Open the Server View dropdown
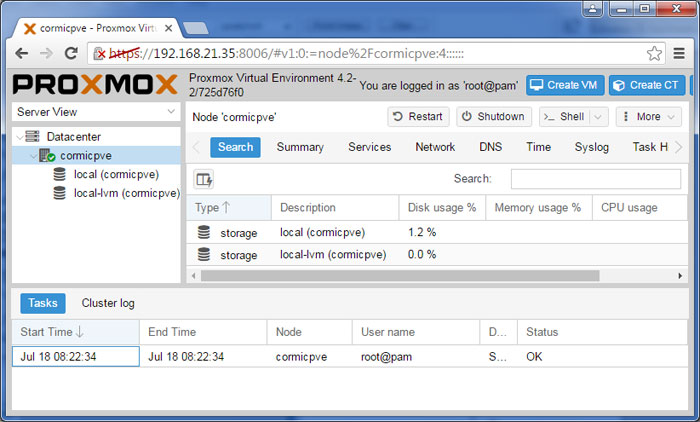Screen dimensions: 700x422 pyautogui.click(x=96, y=112)
